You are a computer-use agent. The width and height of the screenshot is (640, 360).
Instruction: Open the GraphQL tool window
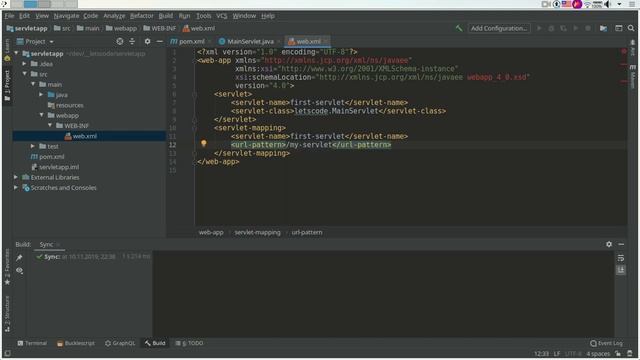click(120, 343)
